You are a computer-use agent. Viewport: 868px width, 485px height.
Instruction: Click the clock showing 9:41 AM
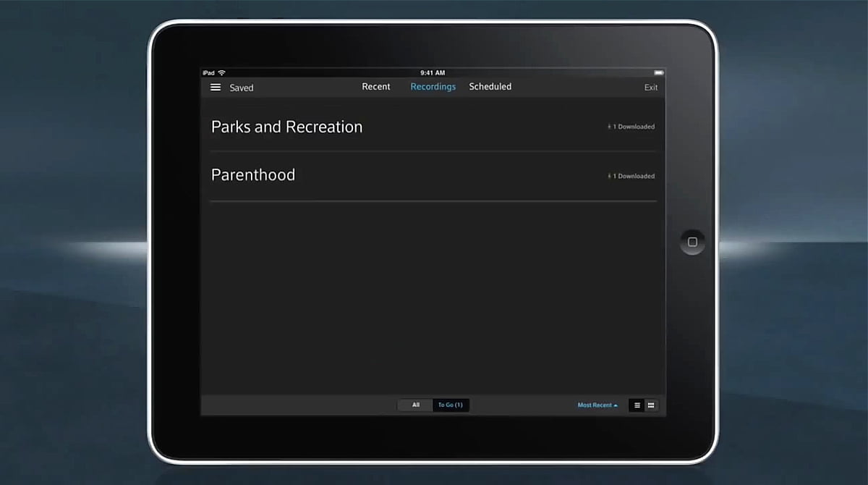(x=433, y=72)
